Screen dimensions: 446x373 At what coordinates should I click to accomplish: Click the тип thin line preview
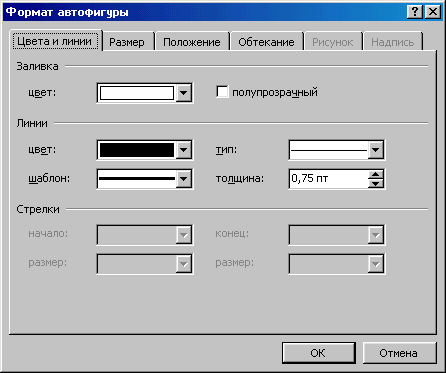pos(329,150)
